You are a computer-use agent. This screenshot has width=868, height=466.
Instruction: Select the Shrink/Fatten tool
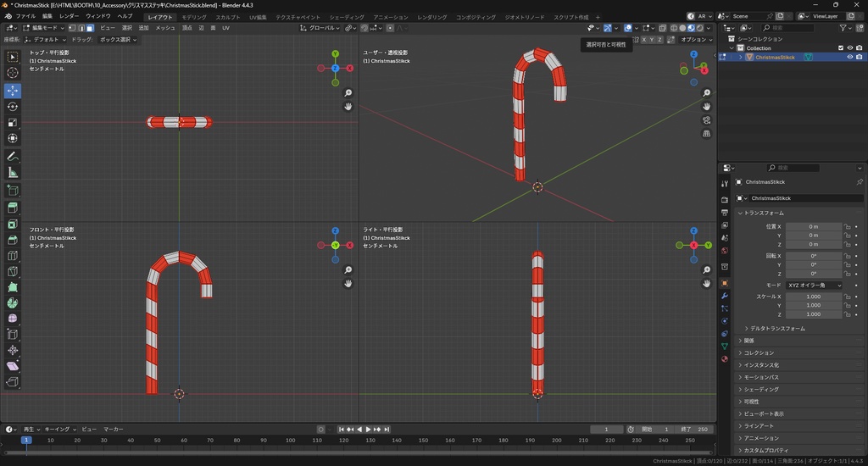click(12, 350)
